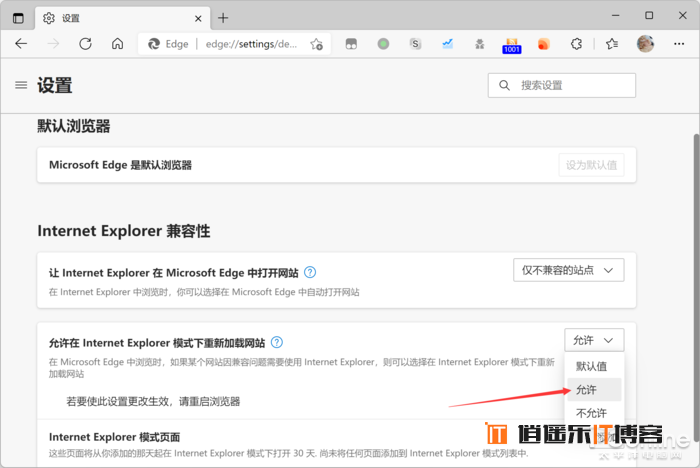Click Microsoft Edge 是默认浏览器 text
The height and width of the screenshot is (468, 700).
click(x=120, y=165)
